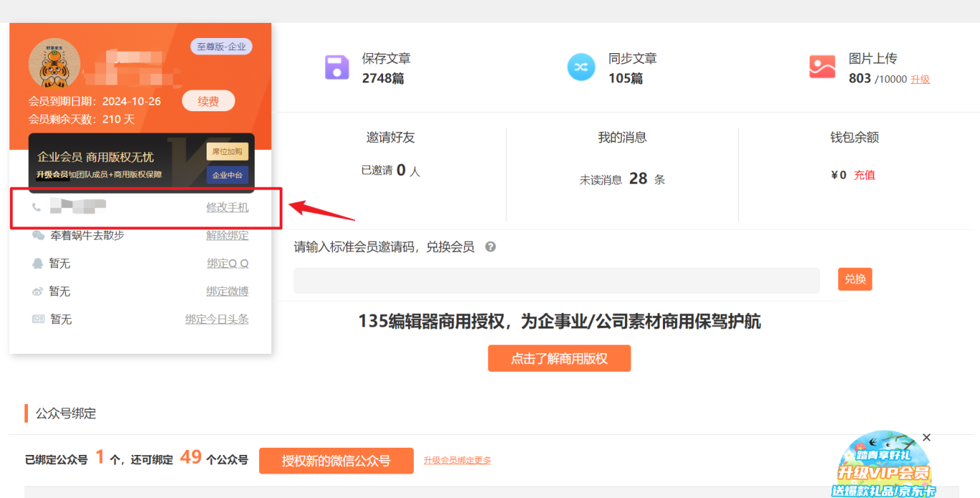Click the invitation code input field
The height and width of the screenshot is (498, 980).
tap(556, 280)
